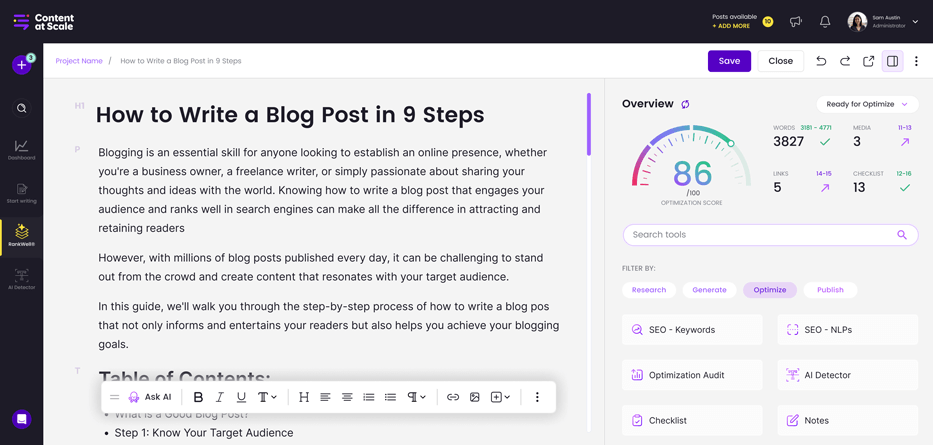Open the Optimization Audit tool
The image size is (933, 445).
(692, 375)
